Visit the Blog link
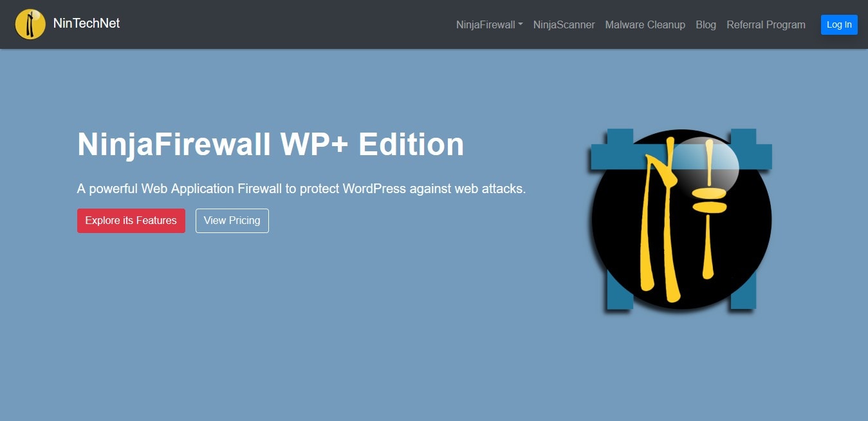This screenshot has height=421, width=868. coord(706,24)
